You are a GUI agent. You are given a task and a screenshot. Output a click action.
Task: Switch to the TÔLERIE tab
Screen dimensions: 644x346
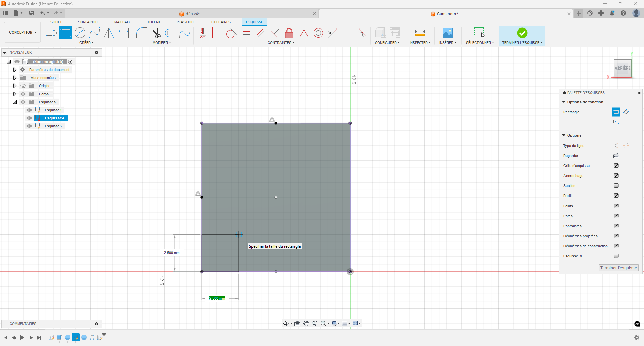pyautogui.click(x=154, y=22)
